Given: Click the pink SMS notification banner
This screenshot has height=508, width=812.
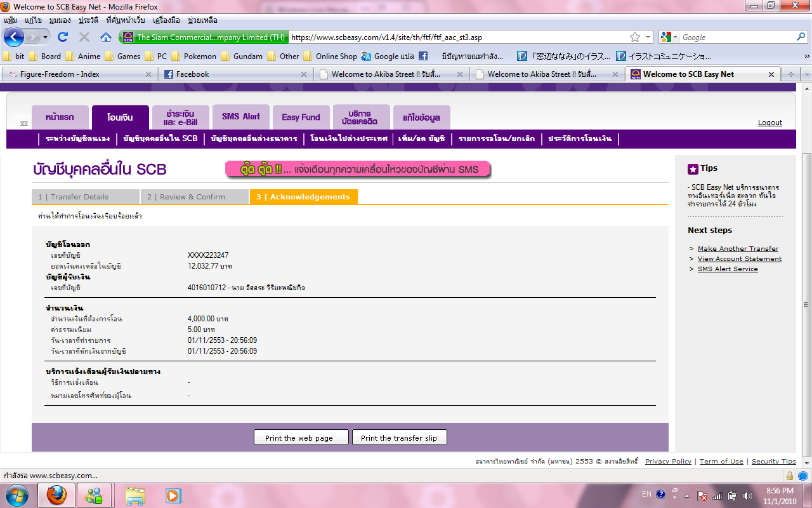Looking at the screenshot, I should pyautogui.click(x=360, y=170).
